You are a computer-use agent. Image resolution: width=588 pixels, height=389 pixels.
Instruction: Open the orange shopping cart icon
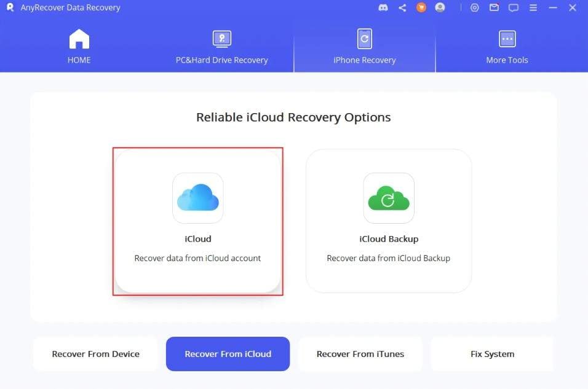pos(421,7)
